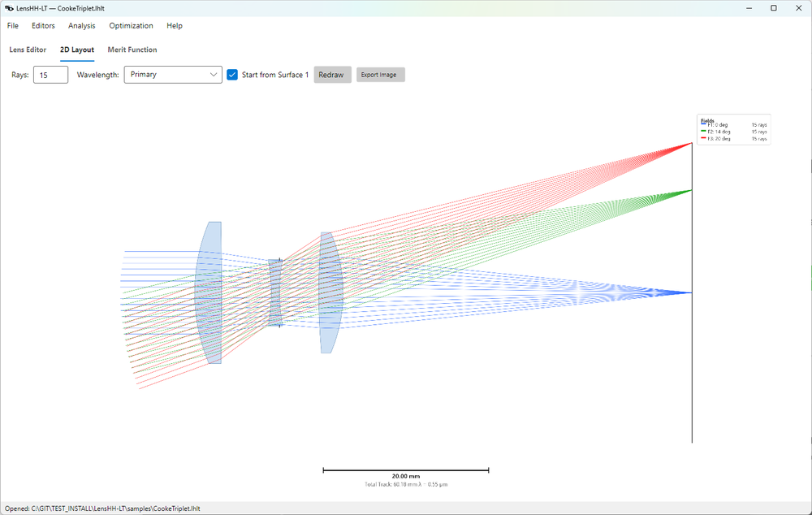Click the Redraw button

pyautogui.click(x=332, y=75)
